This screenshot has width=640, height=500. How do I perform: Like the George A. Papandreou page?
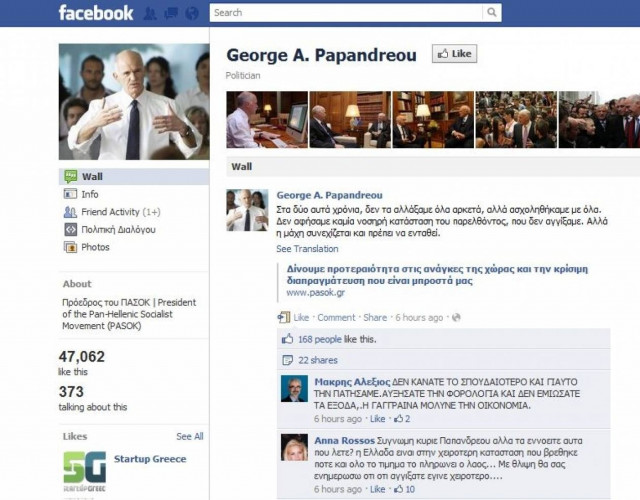(x=454, y=54)
